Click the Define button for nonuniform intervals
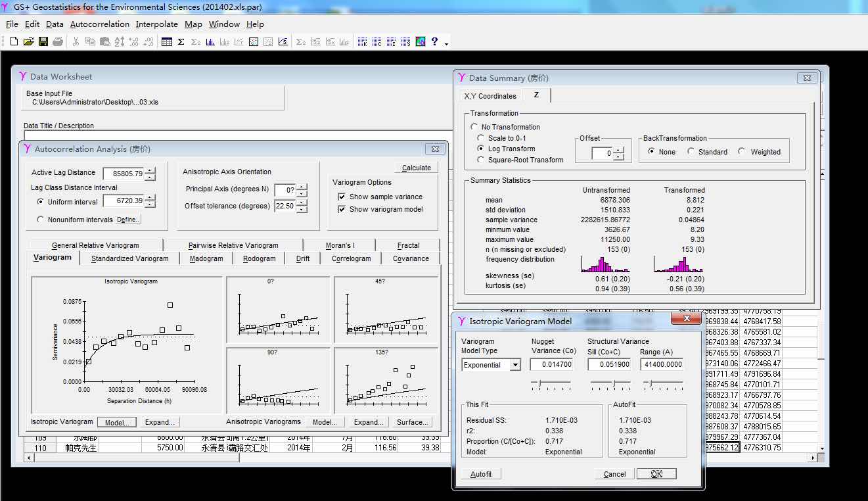 click(x=128, y=220)
